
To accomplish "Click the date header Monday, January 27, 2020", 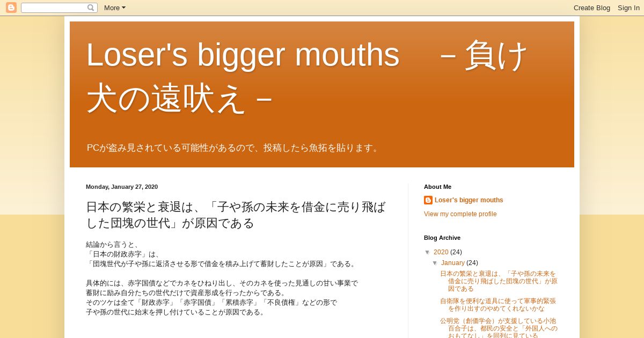I will point(122,187).
